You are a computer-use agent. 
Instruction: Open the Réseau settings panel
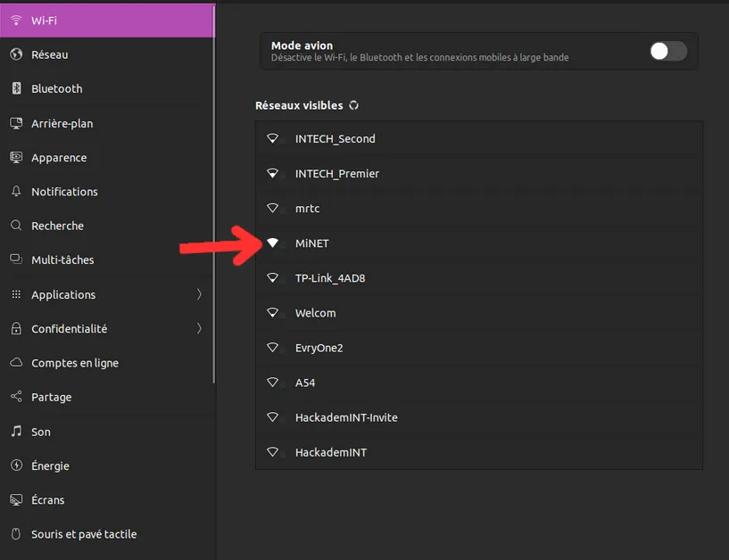107,54
